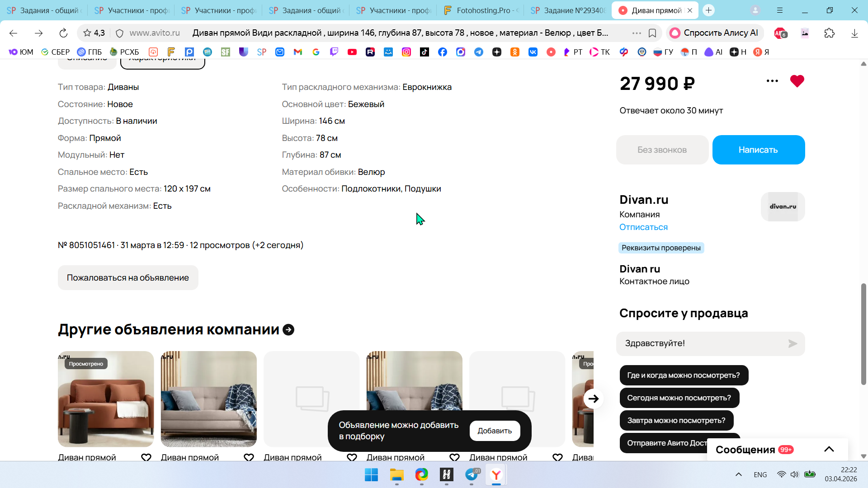Open the brown sofa listing thumbnail
Image resolution: width=868 pixels, height=488 pixels.
click(106, 399)
